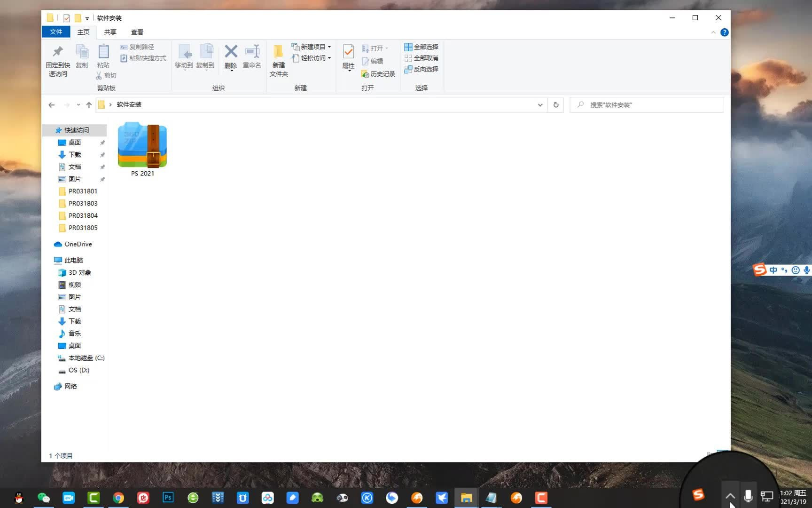The image size is (812, 508).
Task: Click the Forward navigation arrow
Action: tap(66, 105)
